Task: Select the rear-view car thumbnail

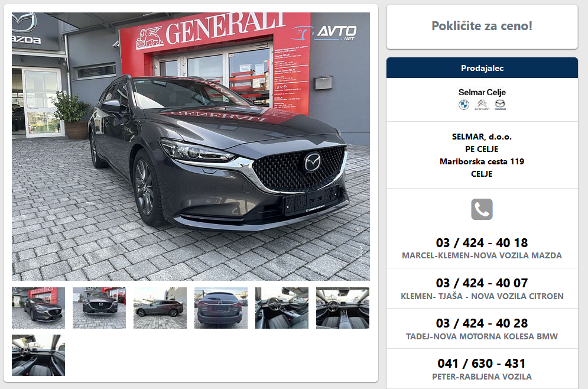Action: (x=221, y=308)
